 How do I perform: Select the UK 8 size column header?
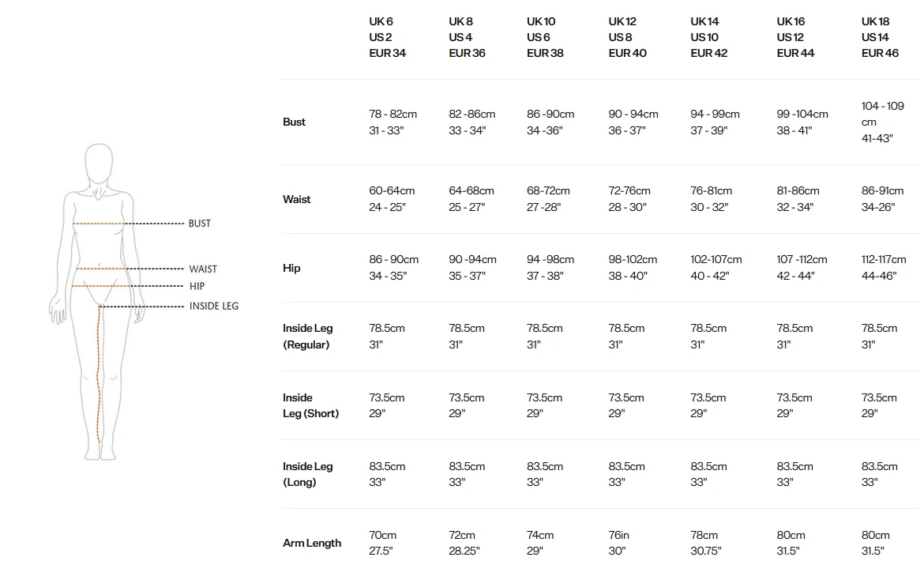tap(467, 37)
